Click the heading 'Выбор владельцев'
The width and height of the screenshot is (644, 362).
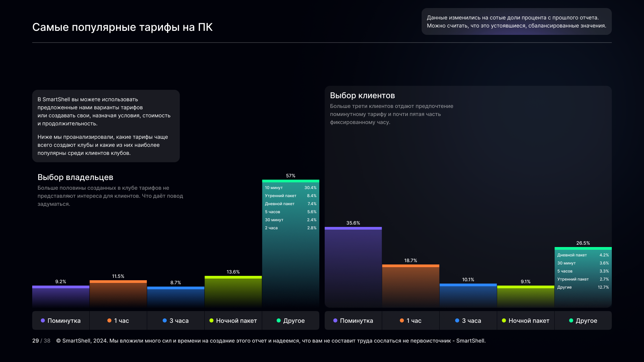[75, 177]
